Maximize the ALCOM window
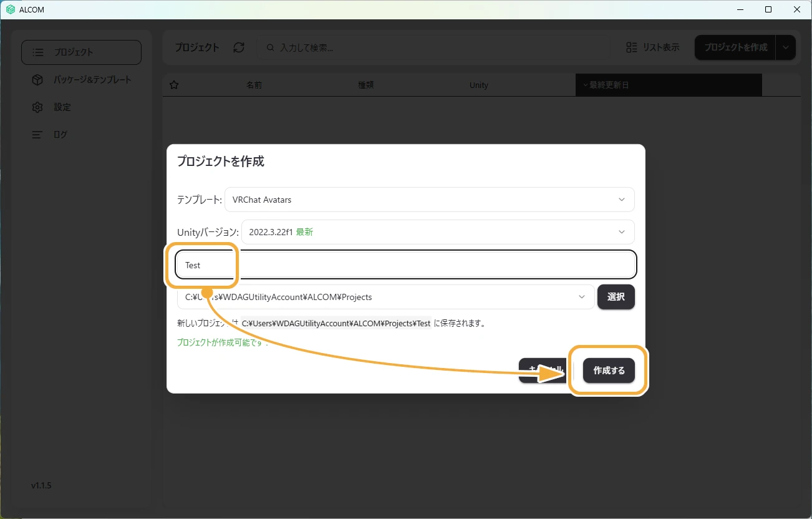The width and height of the screenshot is (812, 519). tap(768, 9)
